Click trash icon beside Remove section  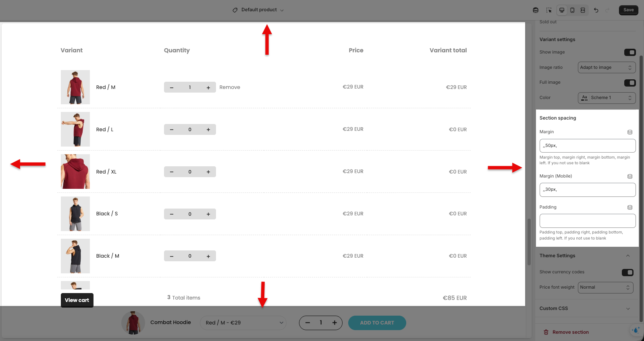click(x=546, y=332)
